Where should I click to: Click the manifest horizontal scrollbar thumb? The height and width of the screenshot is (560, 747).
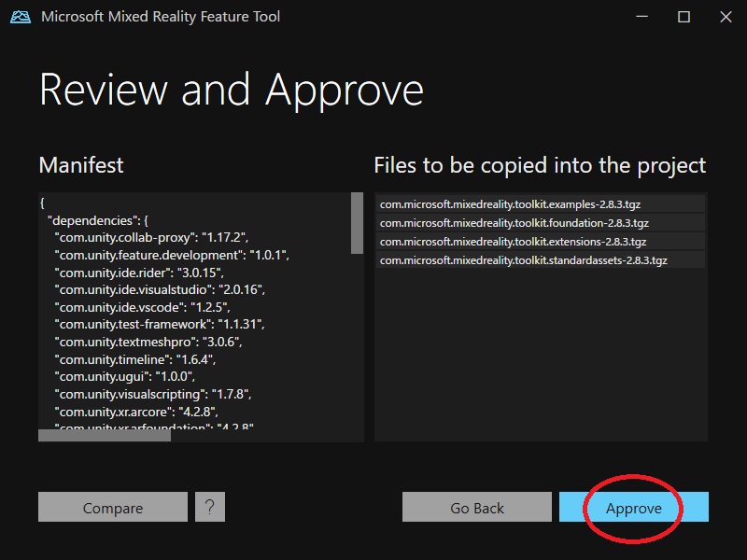click(x=105, y=436)
